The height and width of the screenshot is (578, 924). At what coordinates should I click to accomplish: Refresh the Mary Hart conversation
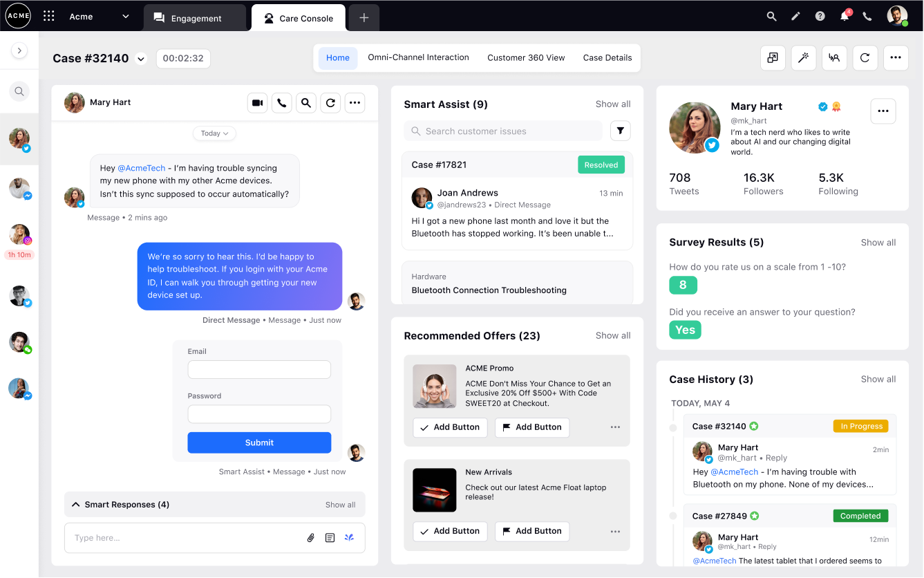click(330, 103)
